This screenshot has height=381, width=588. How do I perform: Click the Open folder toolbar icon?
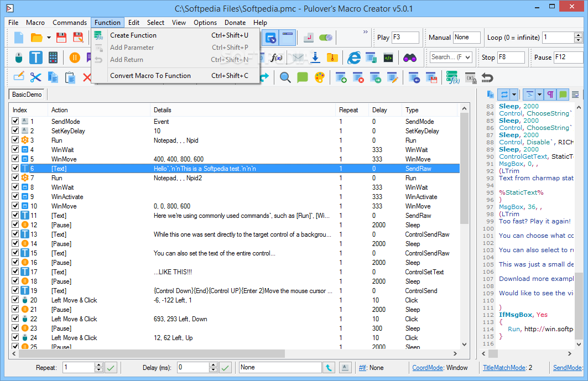(x=37, y=38)
